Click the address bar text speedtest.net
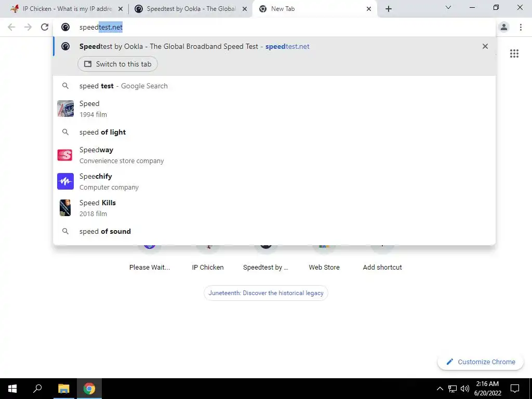 [x=101, y=27]
